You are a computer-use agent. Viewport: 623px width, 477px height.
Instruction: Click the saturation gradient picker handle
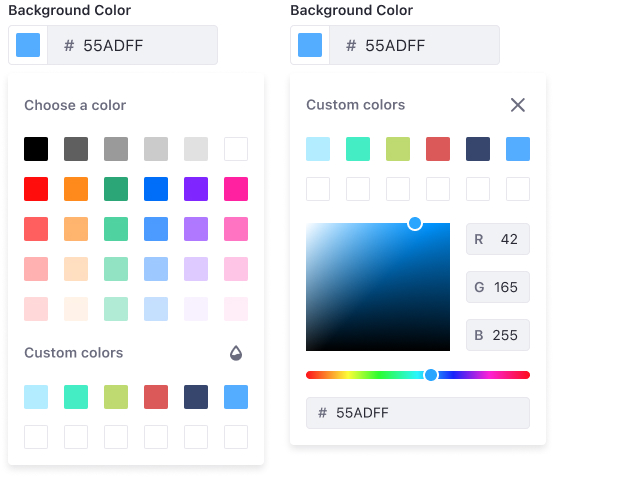(x=415, y=224)
